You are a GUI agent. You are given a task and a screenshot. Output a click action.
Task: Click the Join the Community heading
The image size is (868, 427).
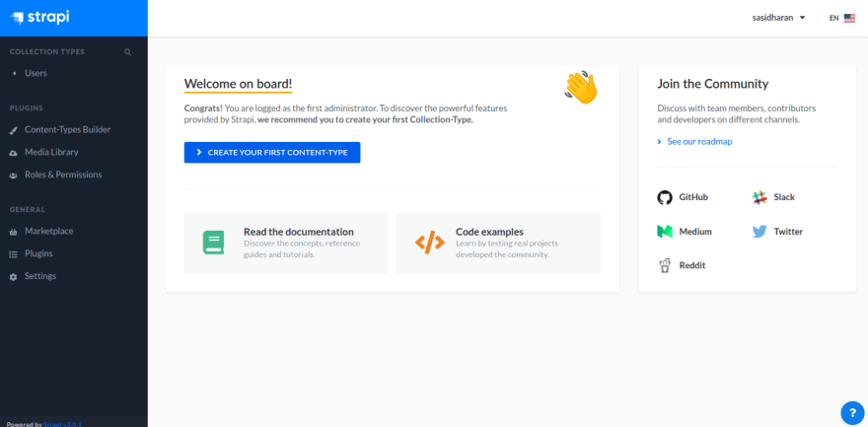coord(713,84)
